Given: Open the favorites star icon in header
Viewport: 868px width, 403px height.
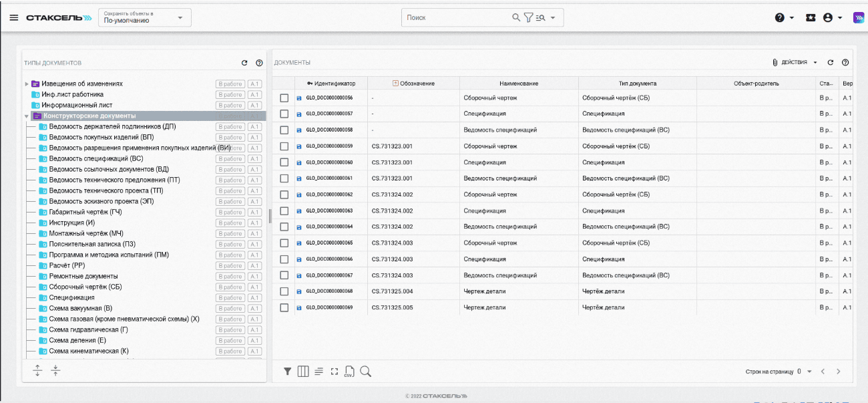Looking at the screenshot, I should [811, 17].
